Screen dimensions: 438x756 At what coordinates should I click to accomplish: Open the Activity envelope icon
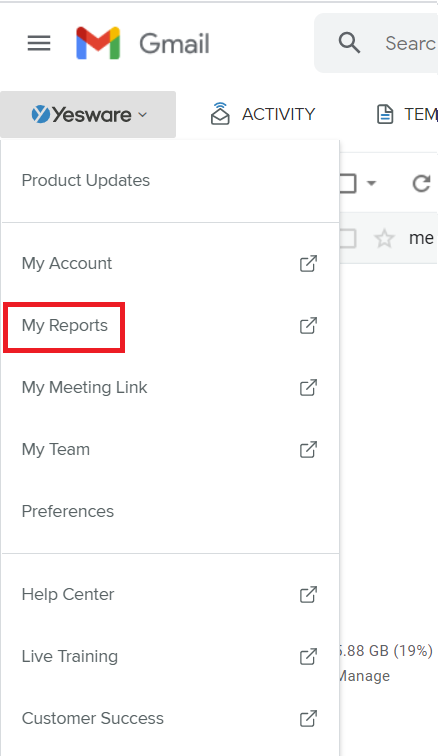pos(220,114)
